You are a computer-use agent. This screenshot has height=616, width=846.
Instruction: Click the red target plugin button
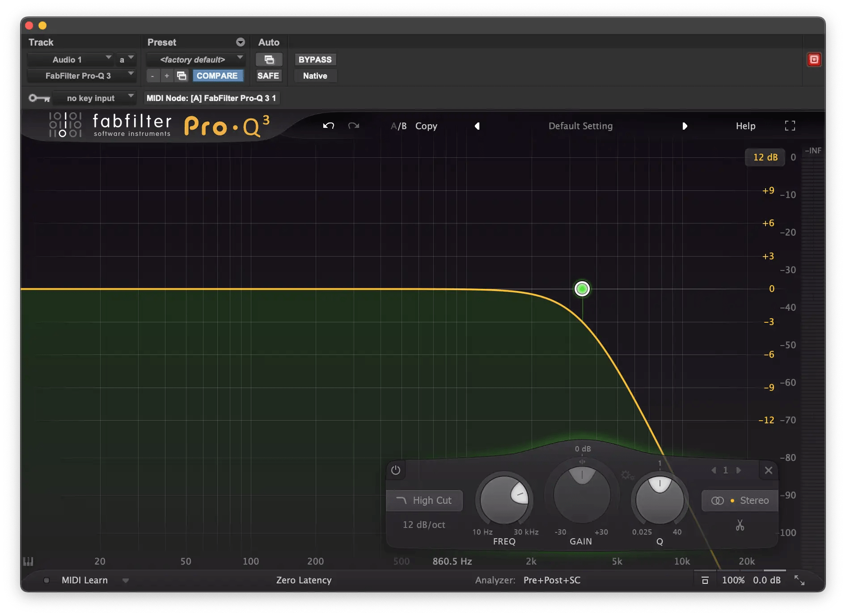814,59
